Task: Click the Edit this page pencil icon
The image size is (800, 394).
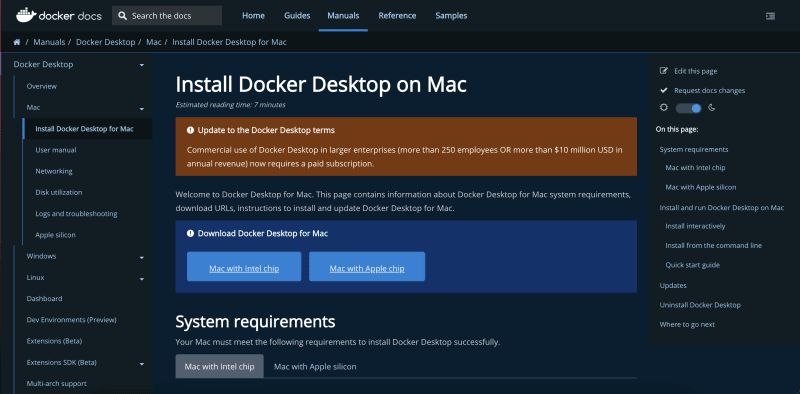Action: pyautogui.click(x=664, y=71)
